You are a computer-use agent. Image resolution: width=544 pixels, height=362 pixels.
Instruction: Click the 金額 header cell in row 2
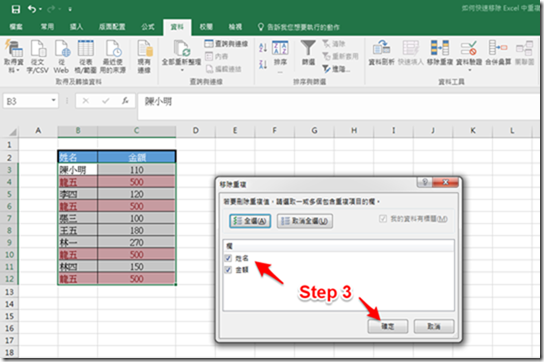point(137,158)
